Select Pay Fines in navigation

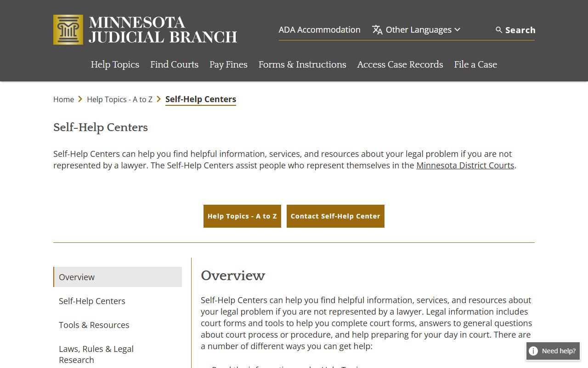[228, 64]
